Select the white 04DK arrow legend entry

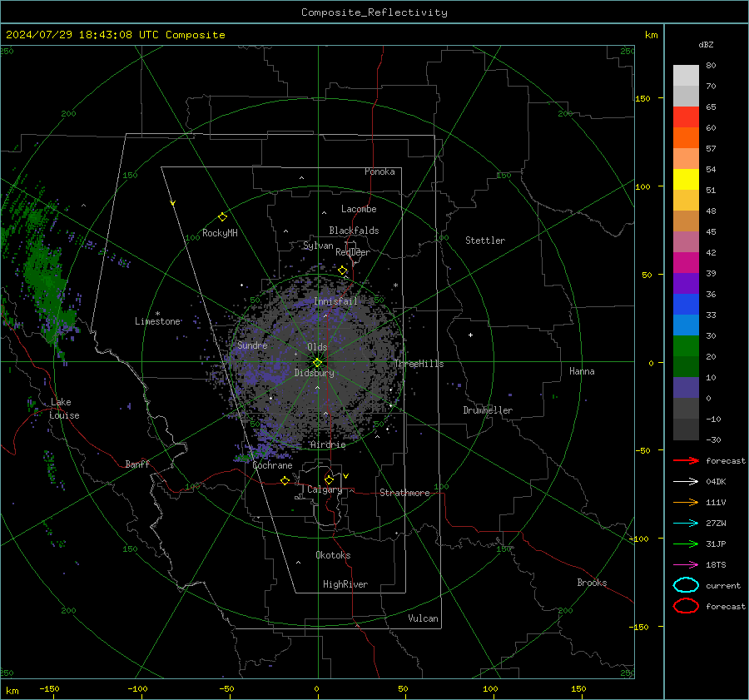[686, 482]
